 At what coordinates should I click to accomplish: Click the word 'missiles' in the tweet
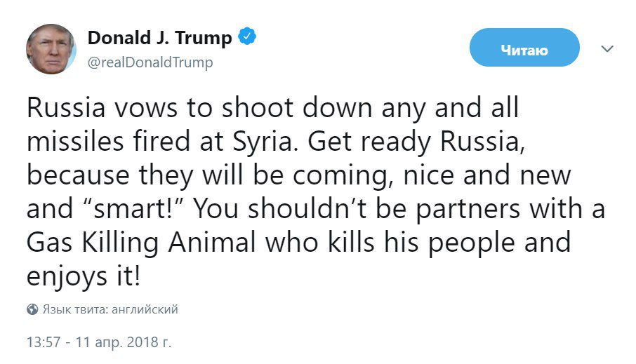coord(75,142)
